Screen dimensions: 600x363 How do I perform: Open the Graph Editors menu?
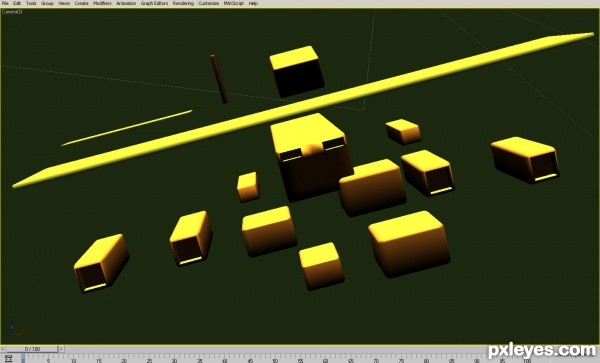tap(154, 3)
